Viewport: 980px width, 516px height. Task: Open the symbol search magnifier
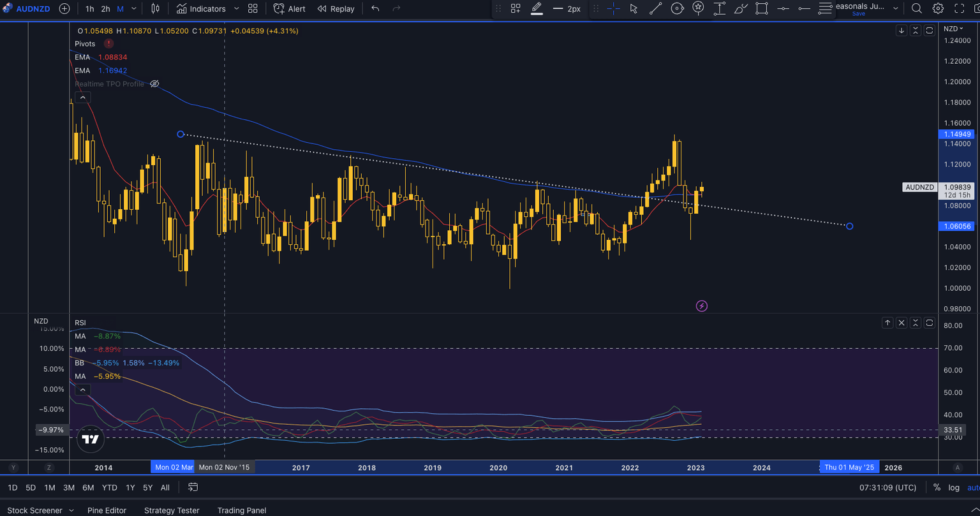916,9
